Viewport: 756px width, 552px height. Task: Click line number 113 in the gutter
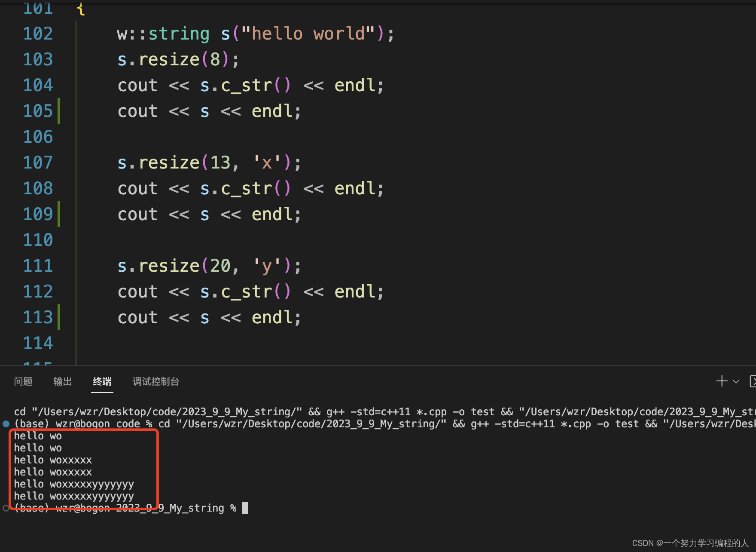[38, 317]
